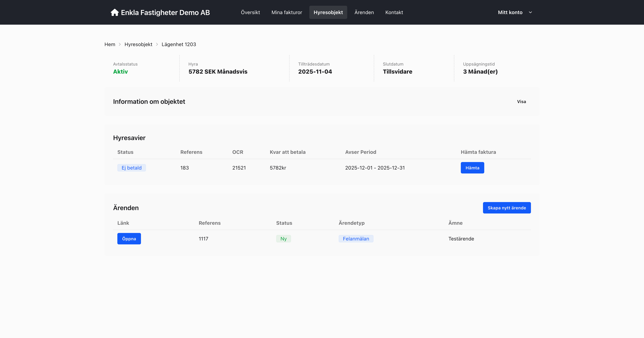The image size is (644, 338).
Task: Go to Översikt in navigation
Action: [250, 12]
